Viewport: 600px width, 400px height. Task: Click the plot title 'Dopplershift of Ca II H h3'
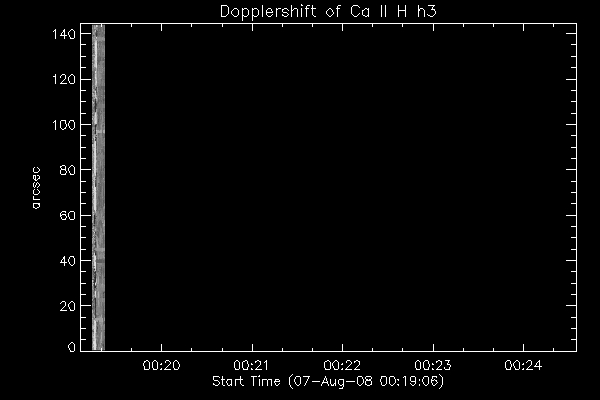[328, 11]
